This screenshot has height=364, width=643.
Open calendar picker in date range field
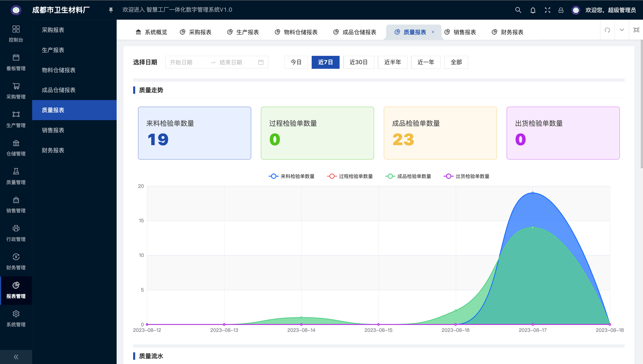pos(261,62)
